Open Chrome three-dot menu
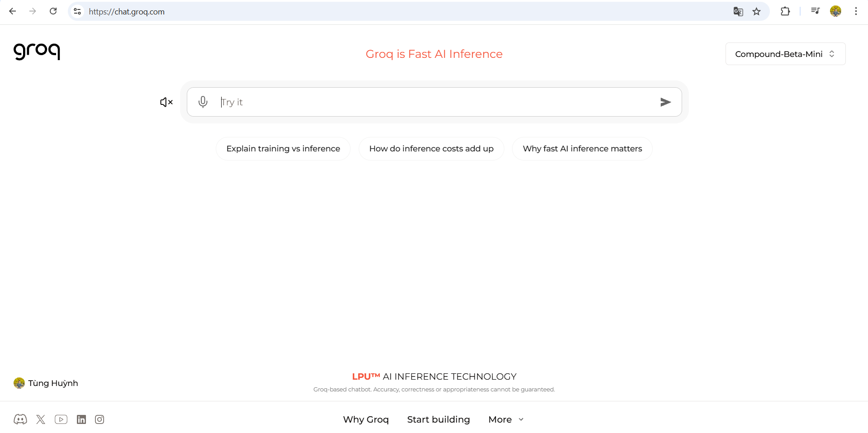Image resolution: width=868 pixels, height=433 pixels. tap(856, 11)
